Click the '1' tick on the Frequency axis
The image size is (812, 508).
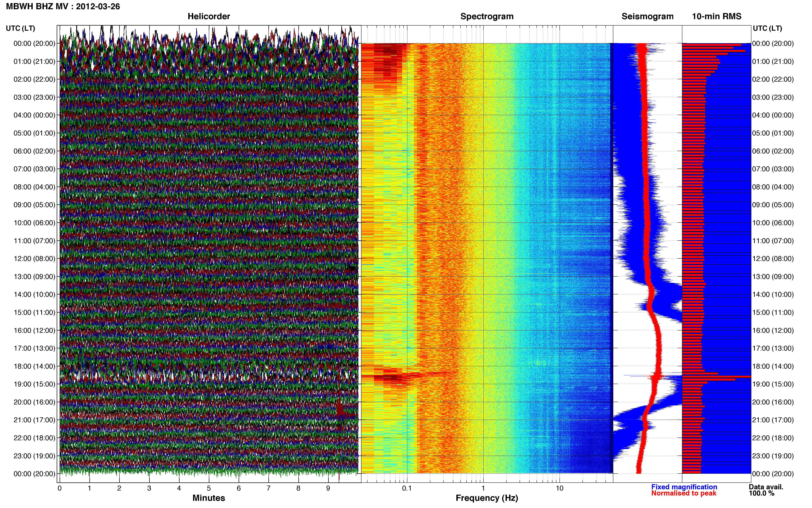point(483,488)
